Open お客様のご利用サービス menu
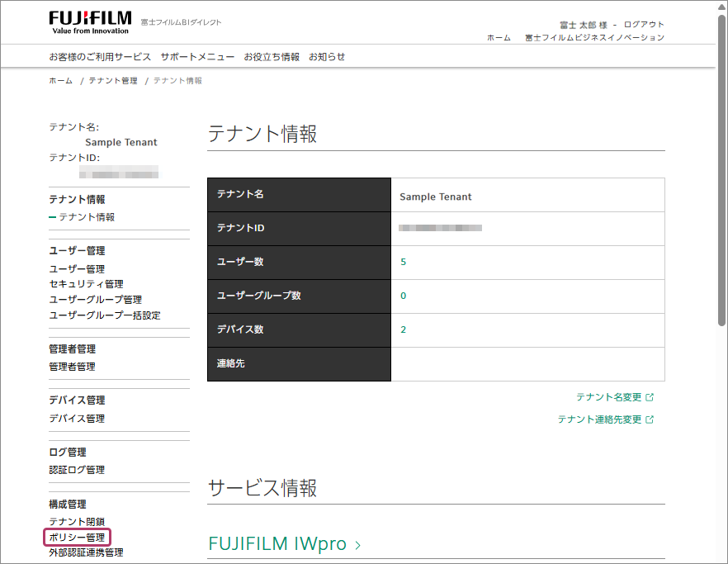This screenshot has height=564, width=728. tap(100, 57)
